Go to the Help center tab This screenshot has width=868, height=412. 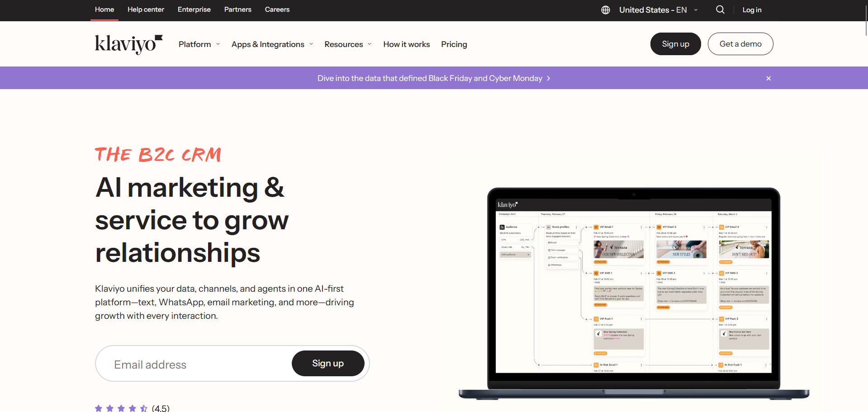coord(146,9)
